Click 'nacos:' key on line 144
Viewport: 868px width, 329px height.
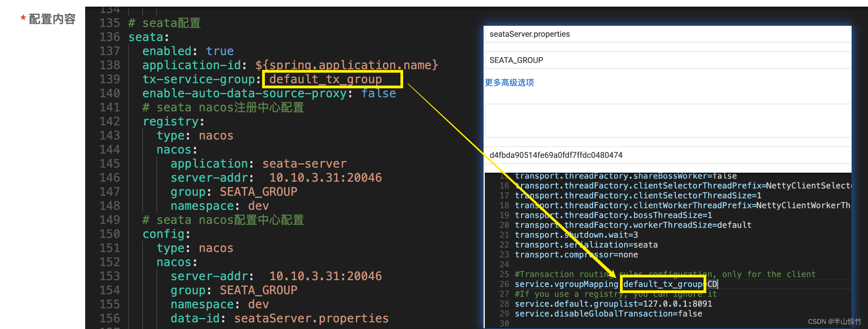(177, 150)
